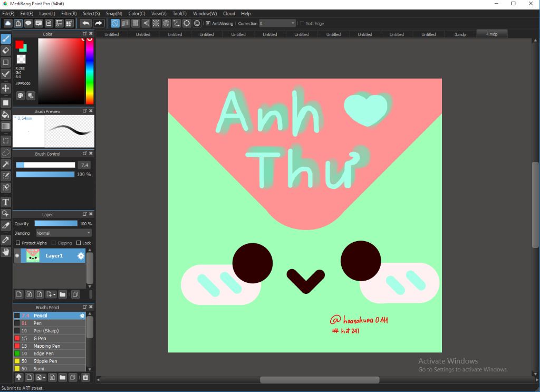This screenshot has height=392, width=540.
Task: Open the Cloud menu
Action: 229,13
